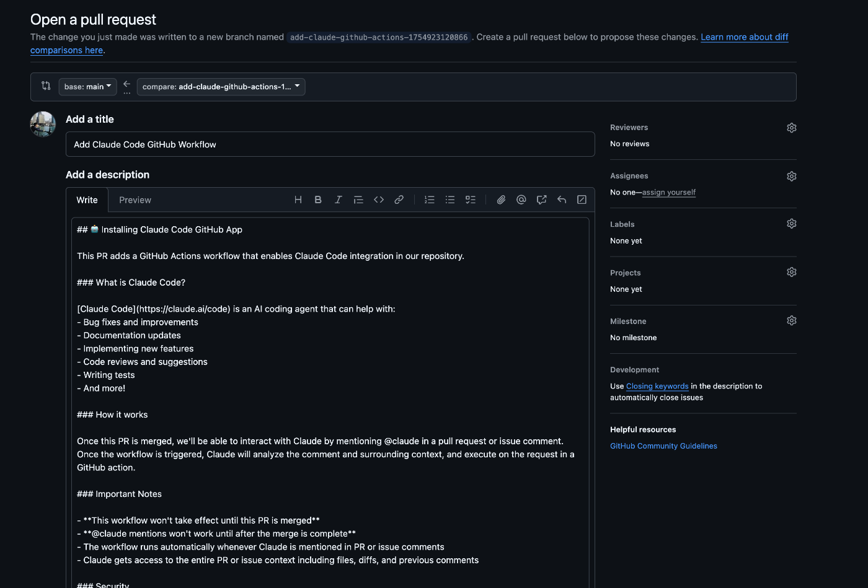This screenshot has width=868, height=588.
Task: Click the branch name add-claude-github-actions-1754923120866
Action: pyautogui.click(x=379, y=37)
